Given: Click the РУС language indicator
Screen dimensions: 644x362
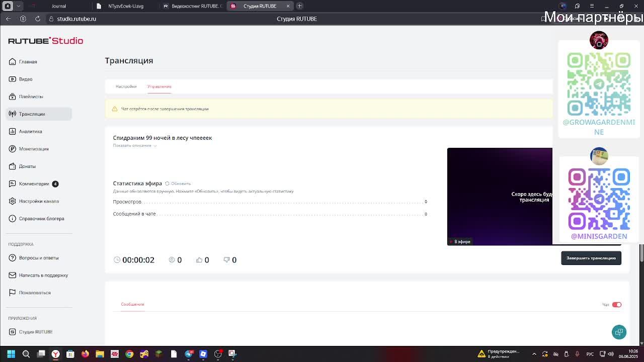Looking at the screenshot, I should pyautogui.click(x=590, y=354).
